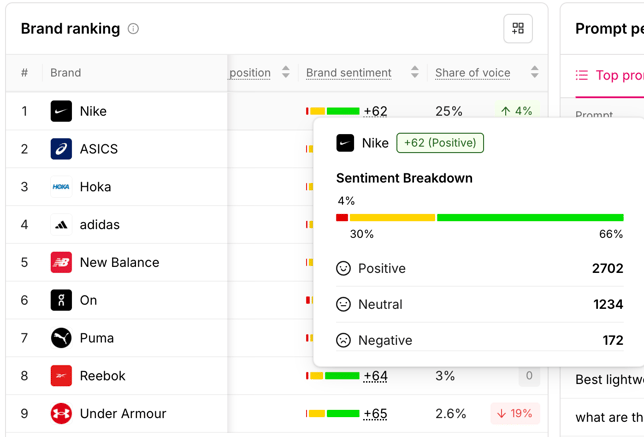
Task: Click the Puma logo icon
Action: point(61,338)
